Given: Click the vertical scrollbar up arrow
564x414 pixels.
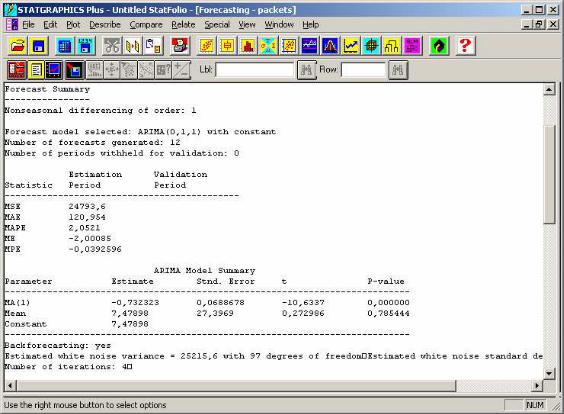Looking at the screenshot, I should point(549,89).
